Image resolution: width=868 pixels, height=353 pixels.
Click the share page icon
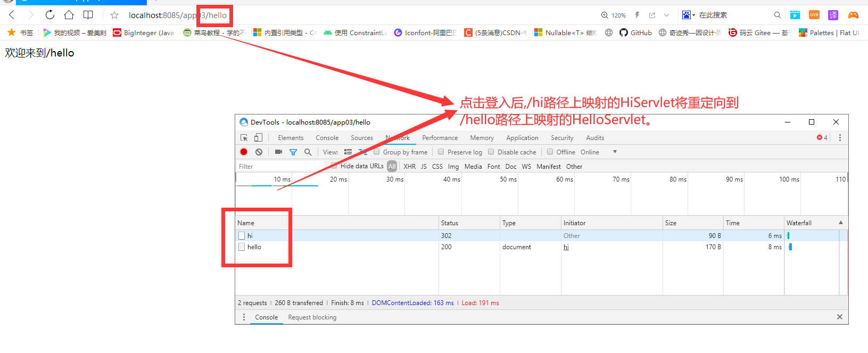coord(652,15)
